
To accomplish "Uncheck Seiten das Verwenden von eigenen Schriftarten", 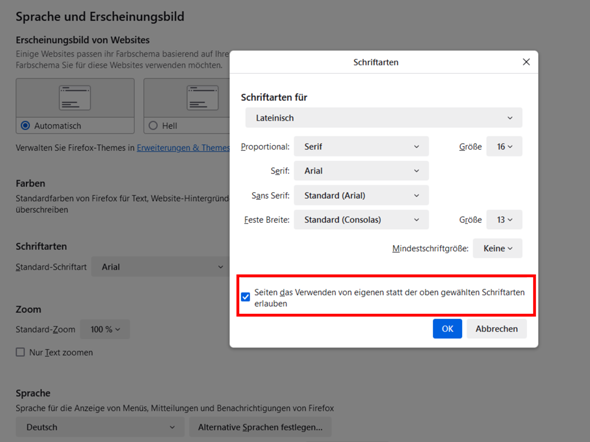I will [x=246, y=297].
